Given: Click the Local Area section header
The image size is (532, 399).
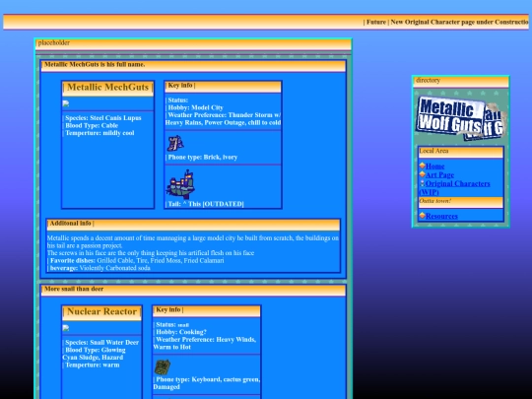Looking at the screenshot, I should coord(461,153).
